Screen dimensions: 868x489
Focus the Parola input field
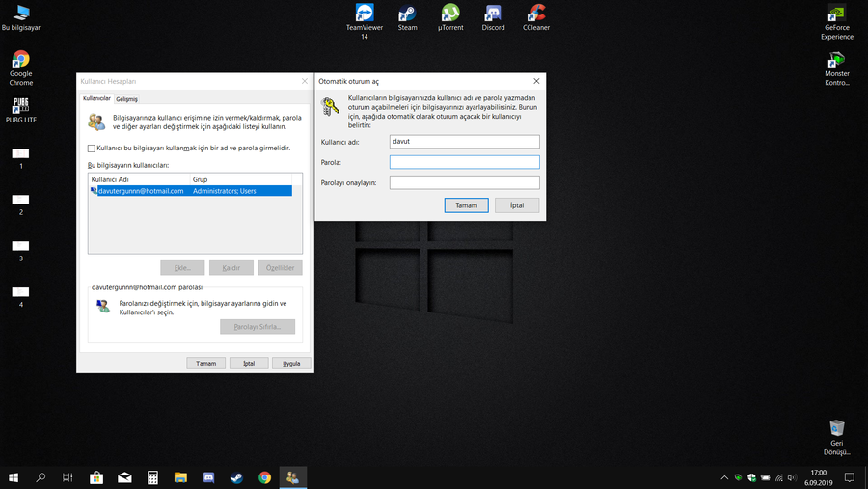(464, 162)
